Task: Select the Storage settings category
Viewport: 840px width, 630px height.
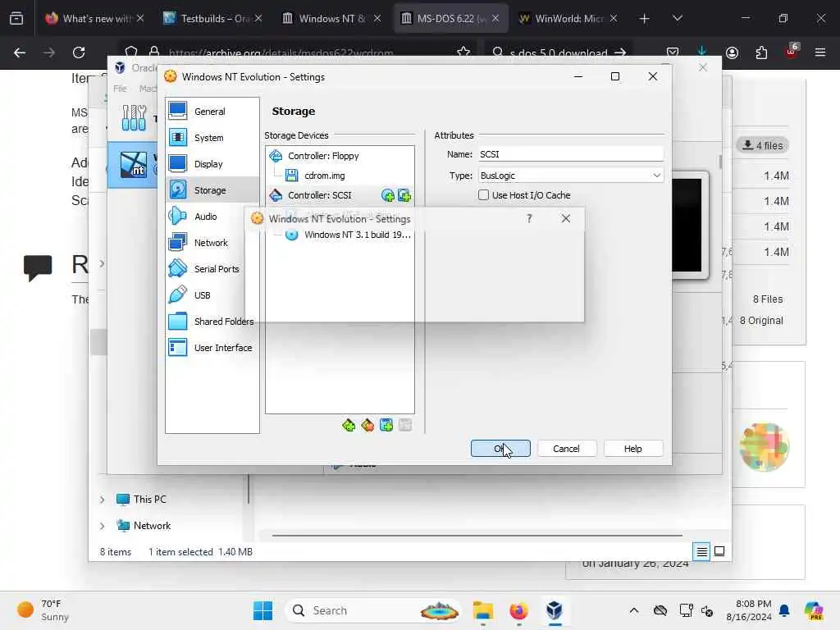Action: tap(212, 190)
